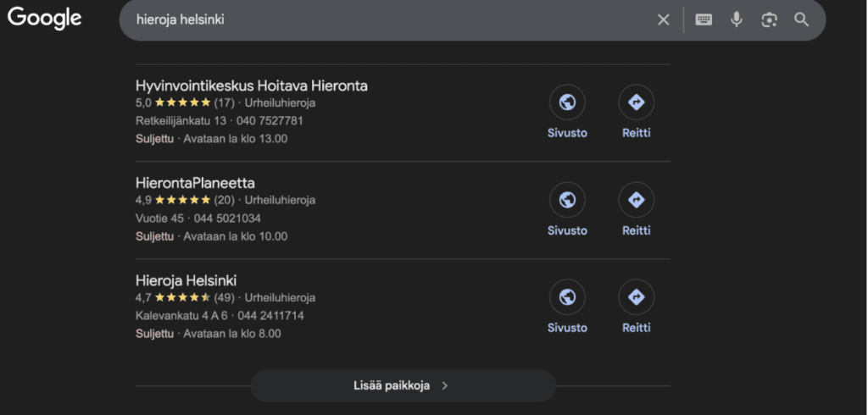Get directions icon for Hyvinvointikeskus Hoitava Hieronta
The height and width of the screenshot is (415, 868).
click(x=636, y=102)
